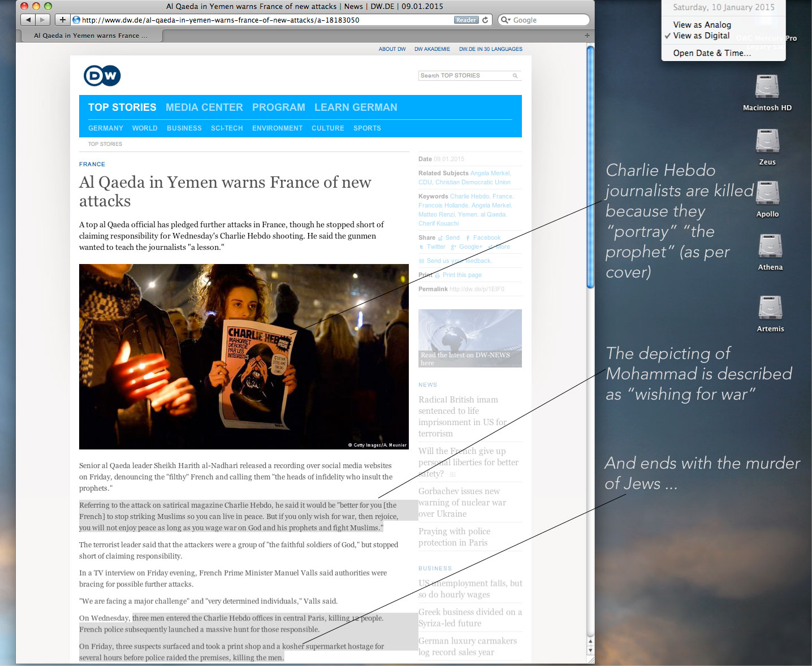Click the Athena drive icon

tap(770, 246)
